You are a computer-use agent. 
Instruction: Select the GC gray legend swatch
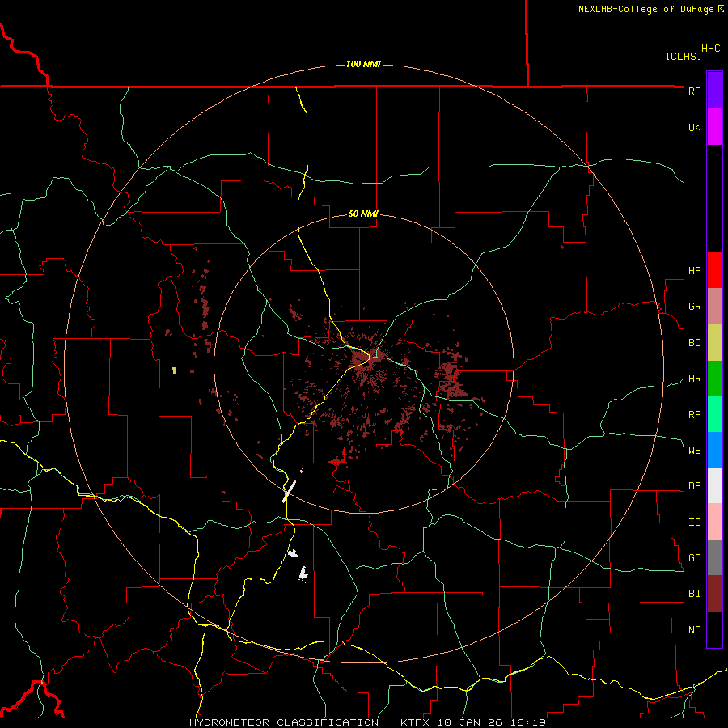(x=714, y=557)
